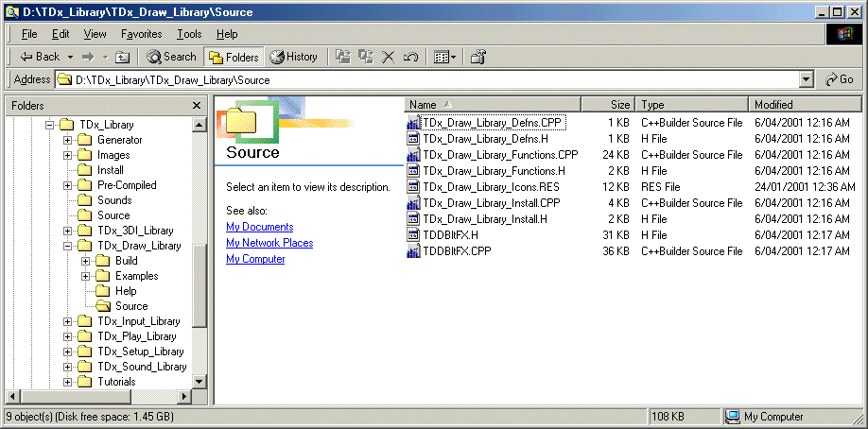The image size is (868, 429).
Task: Click the Properties toolbar icon
Action: (478, 57)
